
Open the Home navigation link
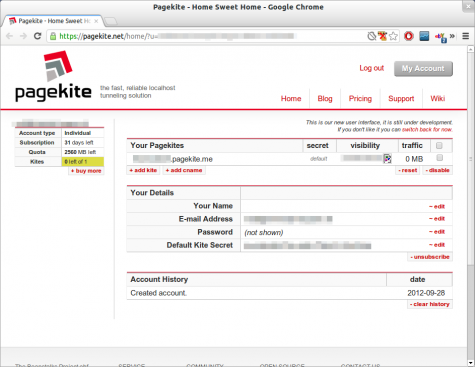[291, 99]
